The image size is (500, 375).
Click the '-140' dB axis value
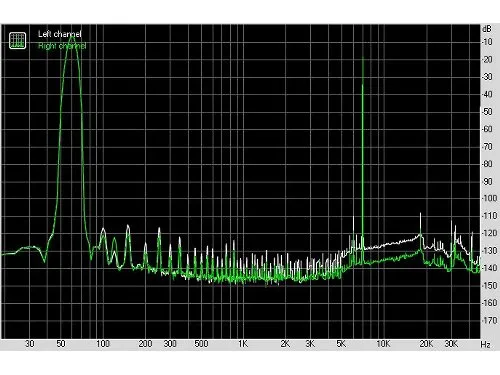tap(489, 268)
